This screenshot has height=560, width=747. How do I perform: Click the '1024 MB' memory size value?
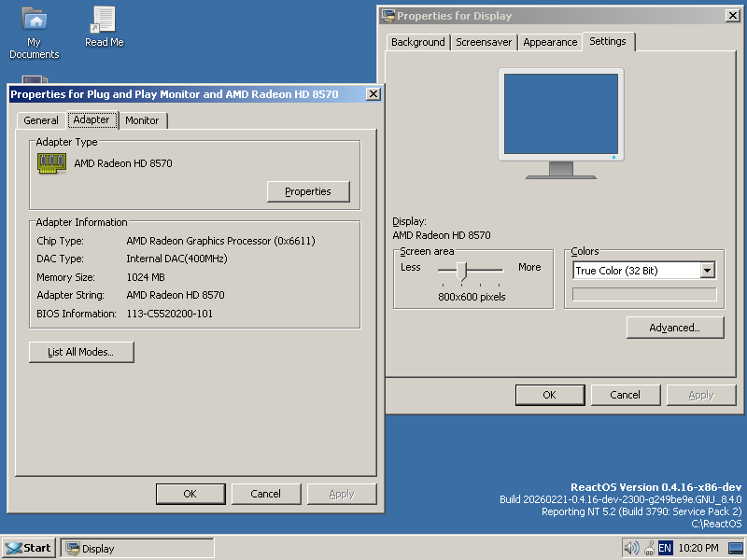point(146,277)
